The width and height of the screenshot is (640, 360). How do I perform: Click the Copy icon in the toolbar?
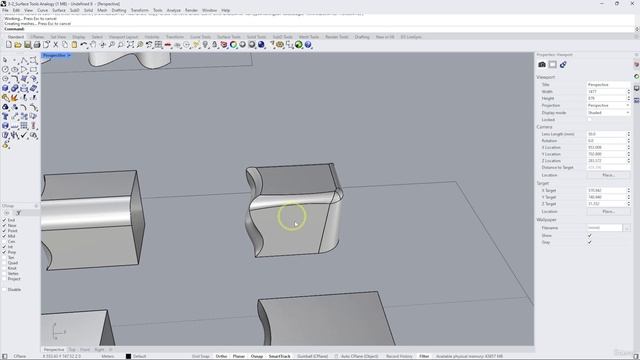pyautogui.click(x=64, y=44)
